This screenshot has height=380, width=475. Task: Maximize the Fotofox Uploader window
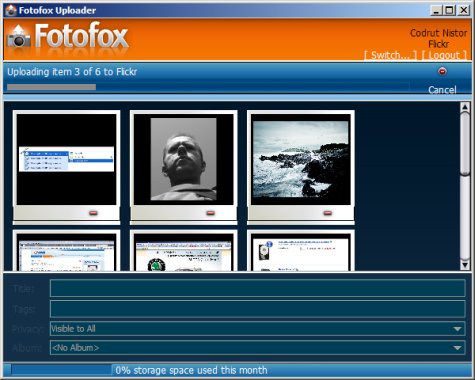(449, 10)
